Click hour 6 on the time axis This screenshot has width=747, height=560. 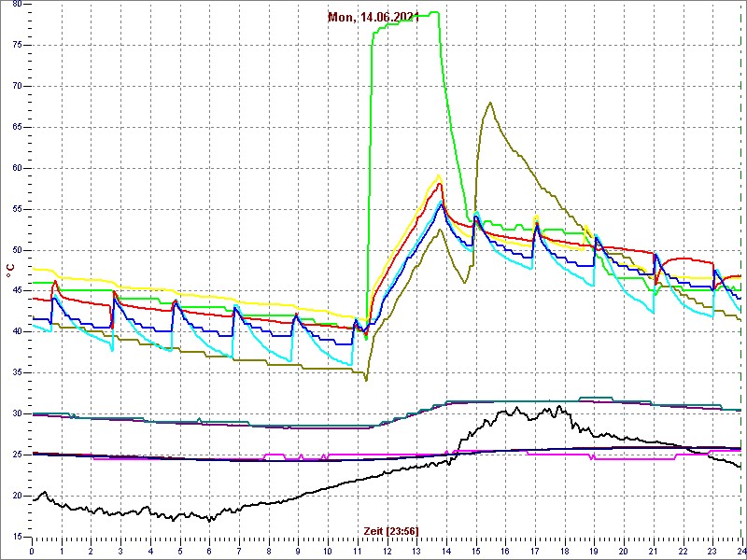click(x=209, y=551)
